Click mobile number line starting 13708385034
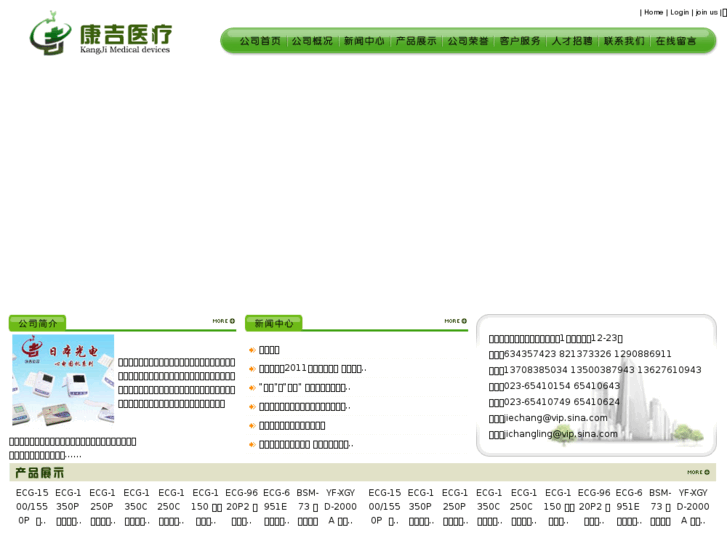The height and width of the screenshot is (545, 727). click(x=595, y=370)
